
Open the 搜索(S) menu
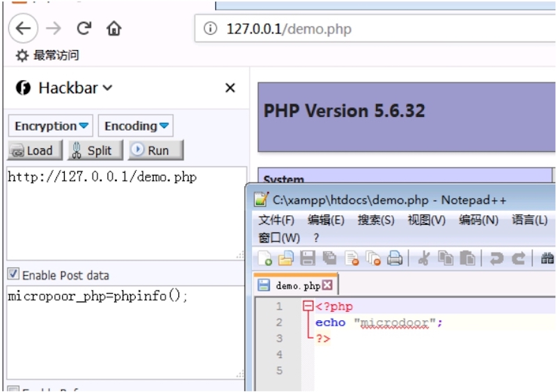tap(375, 220)
